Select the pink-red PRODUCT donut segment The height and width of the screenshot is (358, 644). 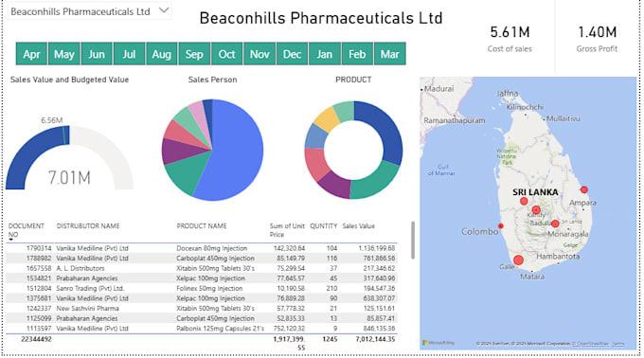[x=317, y=164]
